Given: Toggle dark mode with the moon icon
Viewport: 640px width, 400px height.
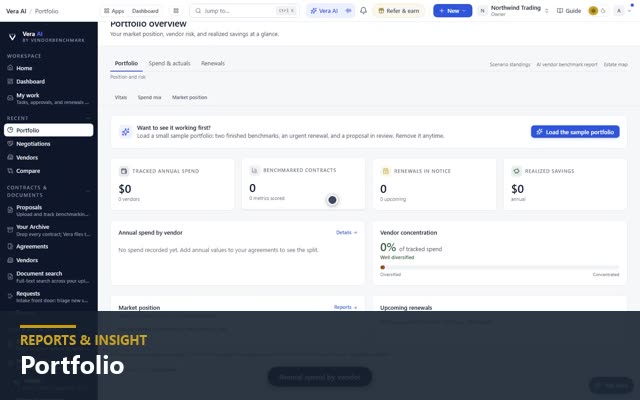Looking at the screenshot, I should [x=603, y=11].
